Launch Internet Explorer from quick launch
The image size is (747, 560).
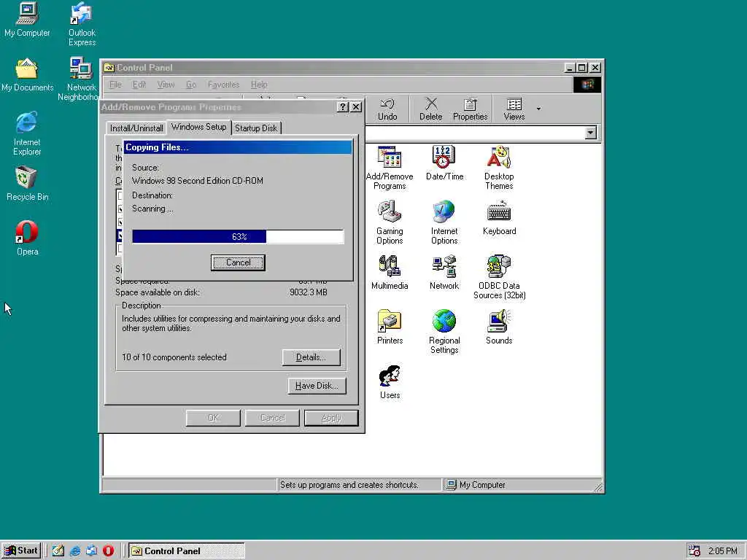tap(75, 551)
